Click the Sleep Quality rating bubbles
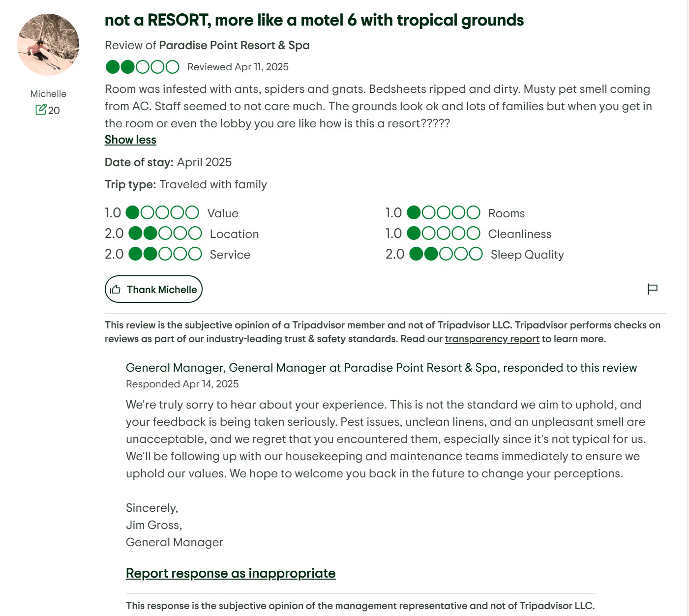Viewport: 689px width, 616px height. click(x=446, y=254)
